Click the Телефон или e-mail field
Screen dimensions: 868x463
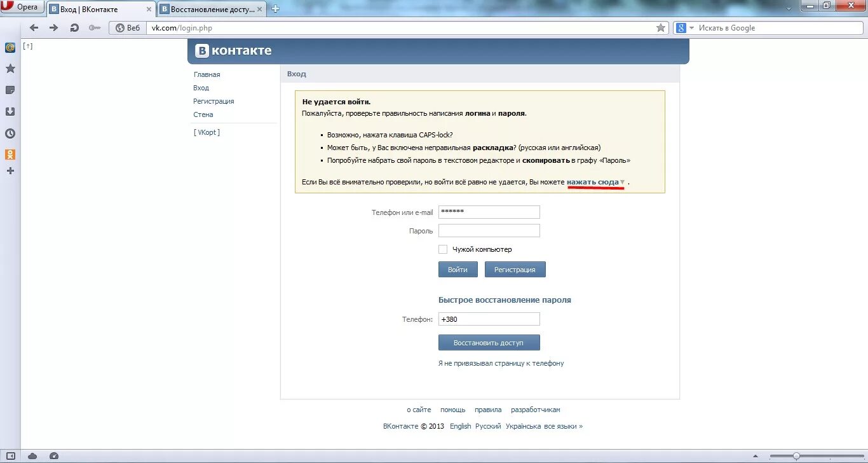pyautogui.click(x=489, y=212)
